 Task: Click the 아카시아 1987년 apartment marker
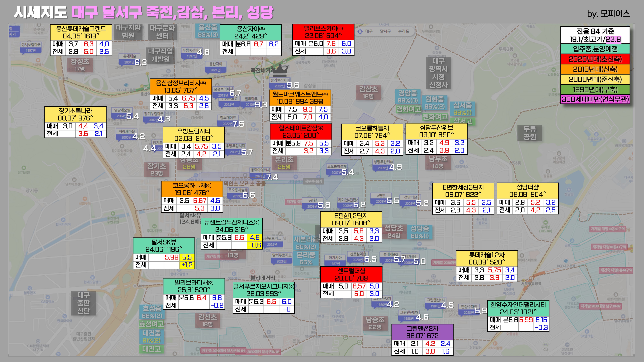click(335, 260)
